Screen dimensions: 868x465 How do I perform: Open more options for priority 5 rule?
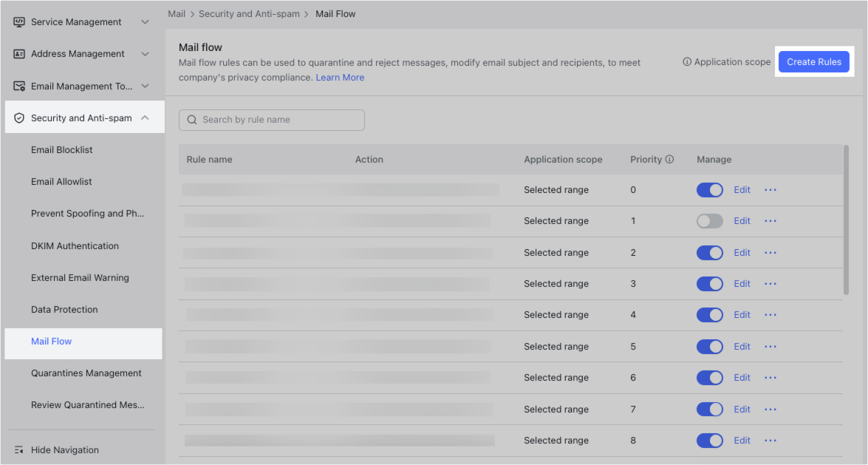[770, 347]
